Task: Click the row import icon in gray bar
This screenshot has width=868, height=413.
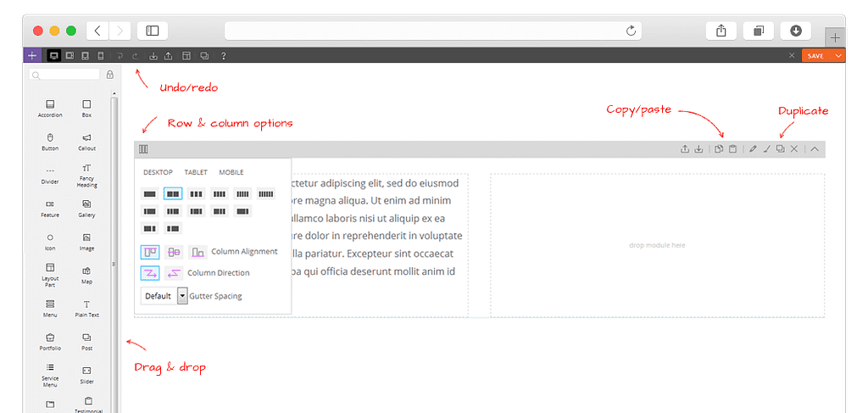Action: click(x=698, y=149)
